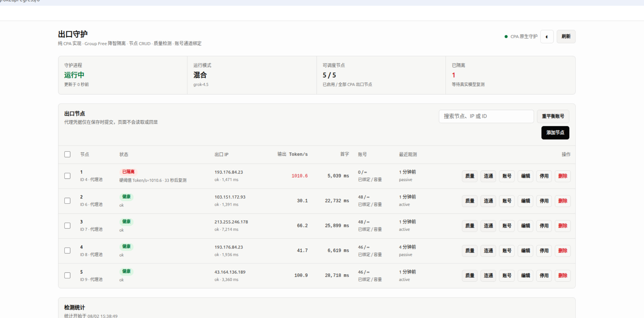Click red 删除 for node ID 9

[563, 275]
